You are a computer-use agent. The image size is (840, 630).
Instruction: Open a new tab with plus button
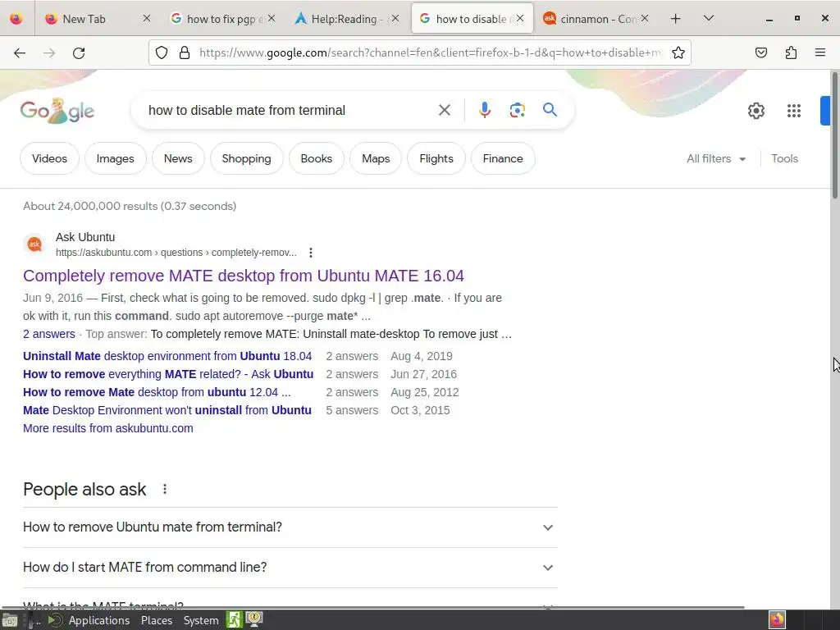tap(676, 19)
